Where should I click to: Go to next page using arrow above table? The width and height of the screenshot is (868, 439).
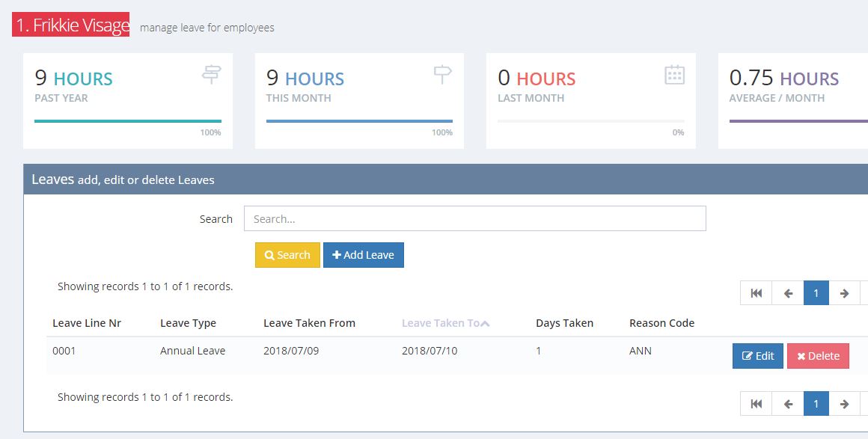(844, 293)
